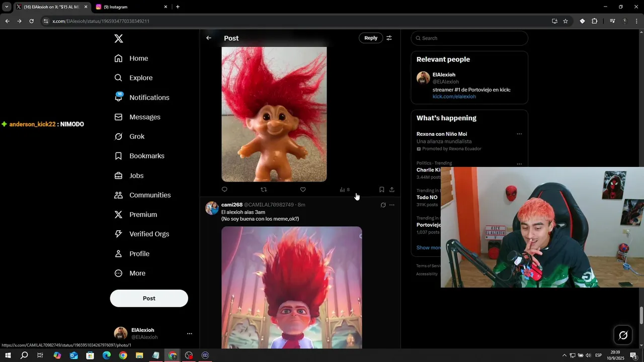Click the URL address bar
This screenshot has width=644, height=362.
[x=297, y=21]
